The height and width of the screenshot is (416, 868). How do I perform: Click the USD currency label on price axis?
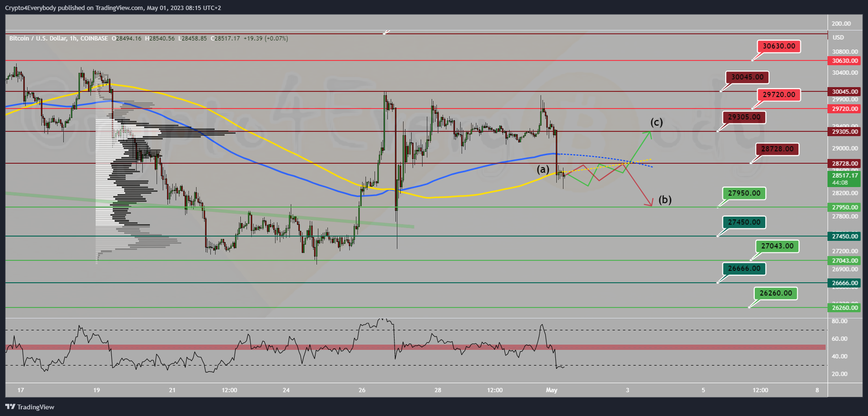coord(838,38)
